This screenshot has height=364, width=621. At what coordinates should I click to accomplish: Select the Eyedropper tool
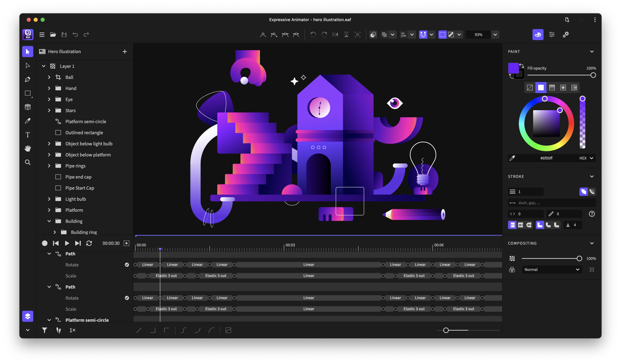point(28,121)
